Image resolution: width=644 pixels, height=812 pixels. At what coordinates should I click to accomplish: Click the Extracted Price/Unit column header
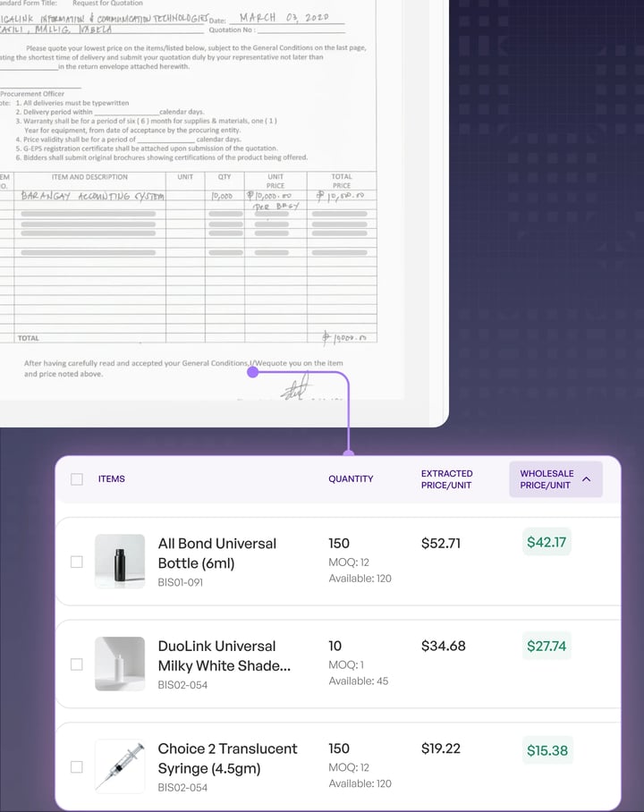click(446, 479)
